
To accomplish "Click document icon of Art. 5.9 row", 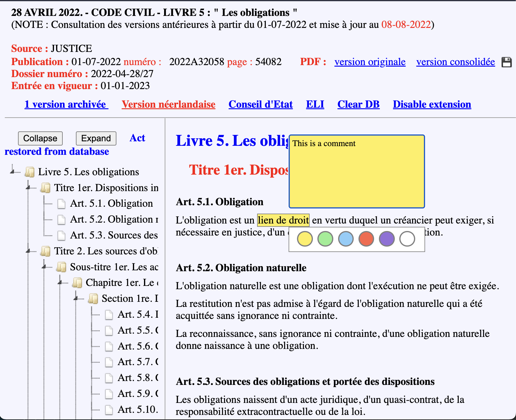I will point(109,394).
